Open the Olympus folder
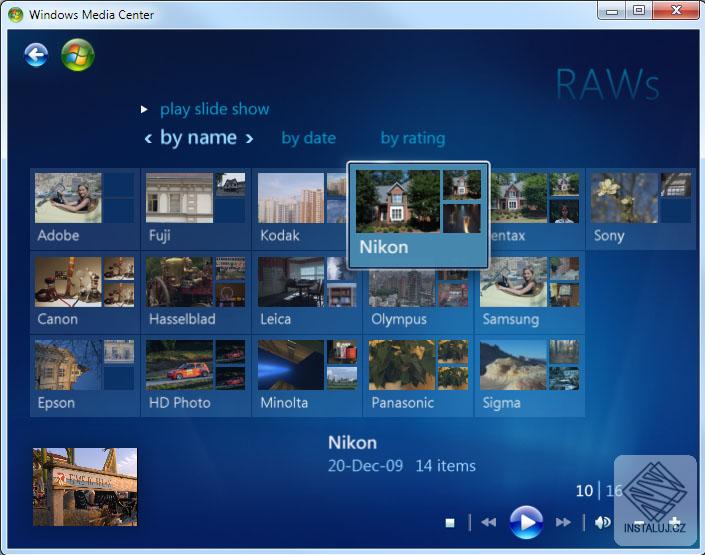Image resolution: width=705 pixels, height=555 pixels. (418, 301)
